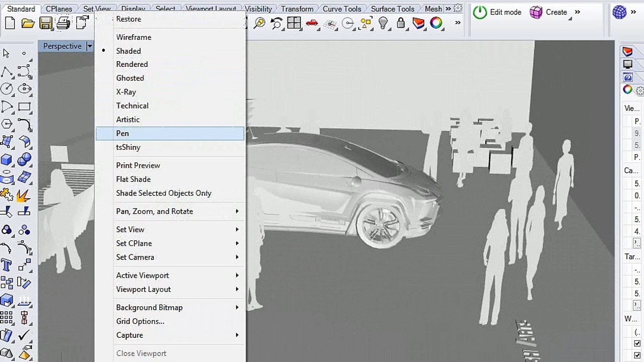Screen dimensions: 644x362
Task: Click the padlock Lock objects icon
Action: coord(400,23)
